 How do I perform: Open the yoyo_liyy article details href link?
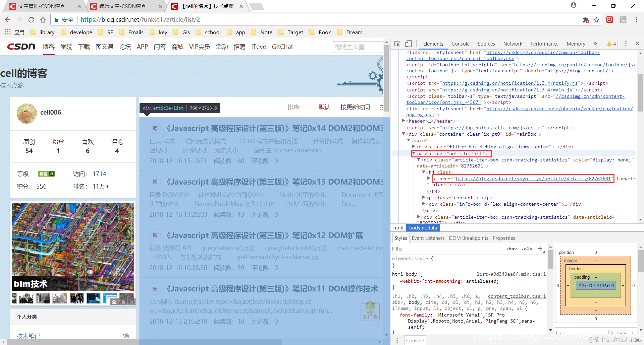[533, 179]
